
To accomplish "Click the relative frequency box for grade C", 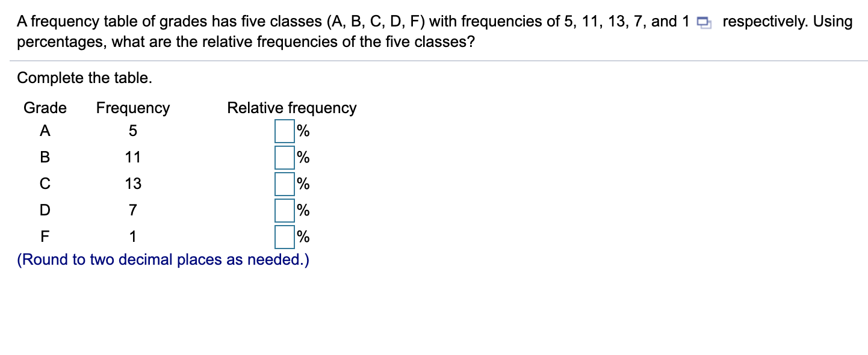I will coord(284,183).
